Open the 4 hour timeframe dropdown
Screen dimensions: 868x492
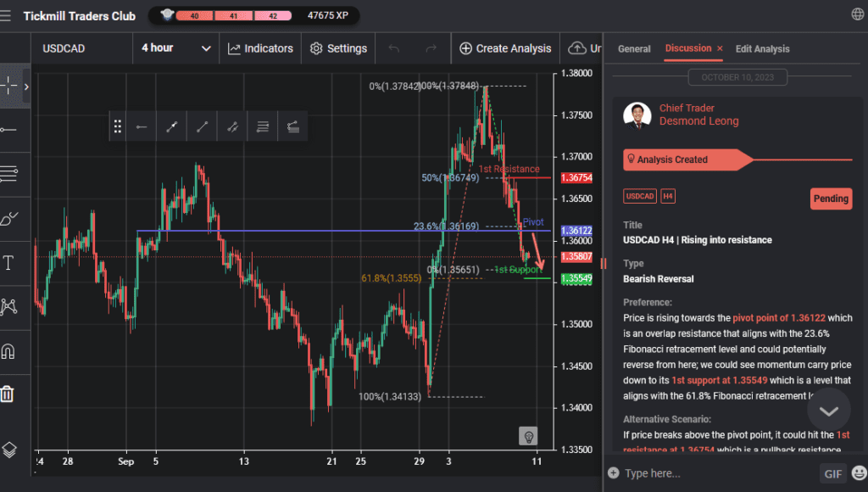point(175,48)
